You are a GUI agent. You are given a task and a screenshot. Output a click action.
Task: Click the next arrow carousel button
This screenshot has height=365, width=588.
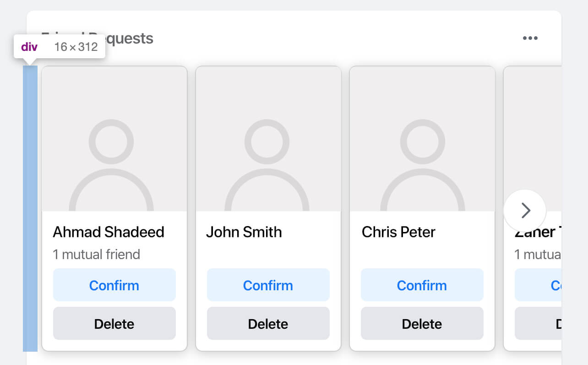[525, 210]
